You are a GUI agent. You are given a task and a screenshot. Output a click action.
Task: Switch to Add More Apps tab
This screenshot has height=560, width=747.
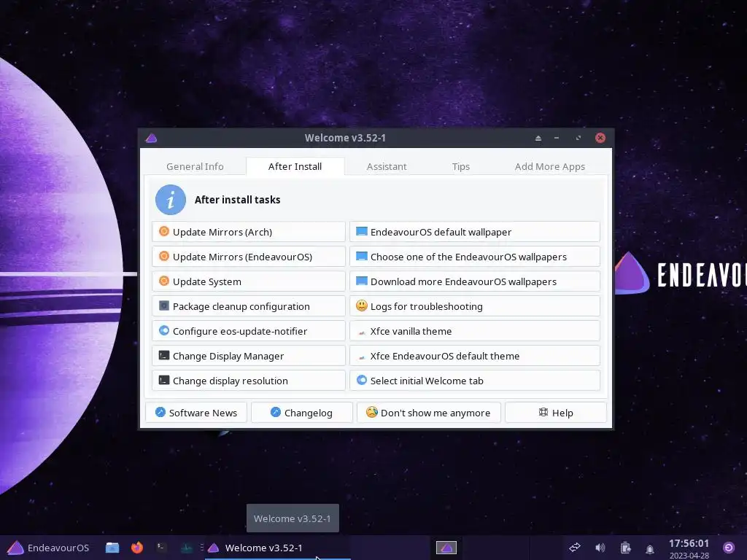pyautogui.click(x=550, y=167)
